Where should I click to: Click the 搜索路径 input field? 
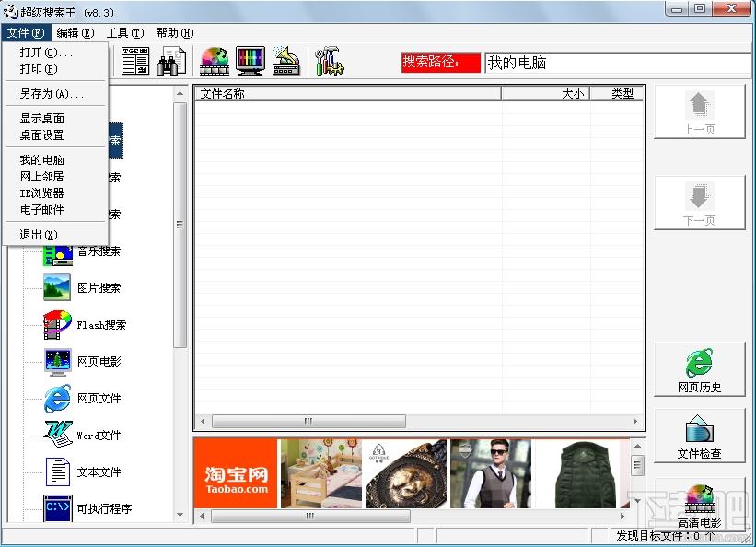(x=617, y=63)
